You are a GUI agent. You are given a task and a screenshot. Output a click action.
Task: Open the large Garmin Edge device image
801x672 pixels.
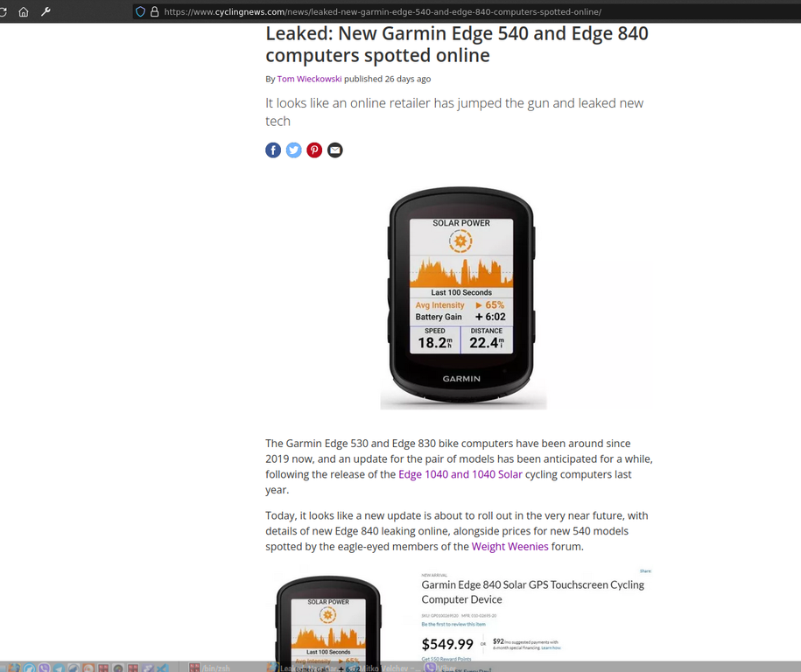pyautogui.click(x=463, y=296)
